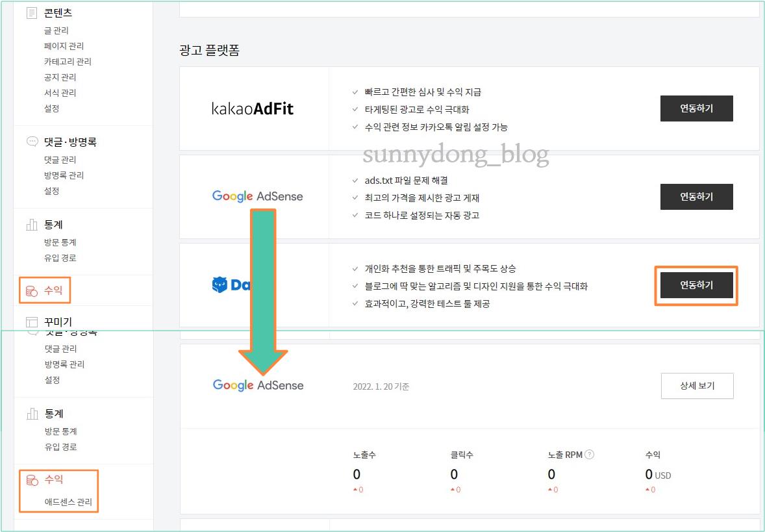Viewport: 765px width, 532px height.
Task: Click the 수익 coins icon above 꾸미기
Action: (x=32, y=291)
